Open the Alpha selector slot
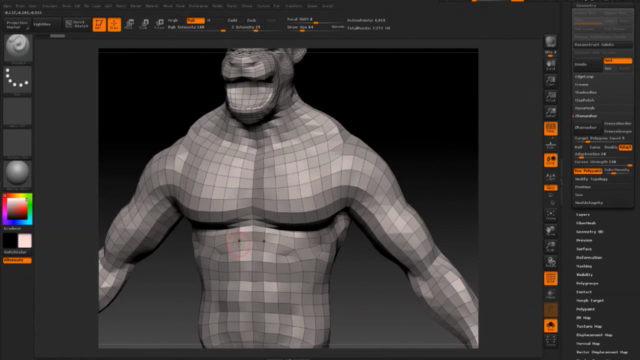Viewport: 640px width, 360px height. 18,112
